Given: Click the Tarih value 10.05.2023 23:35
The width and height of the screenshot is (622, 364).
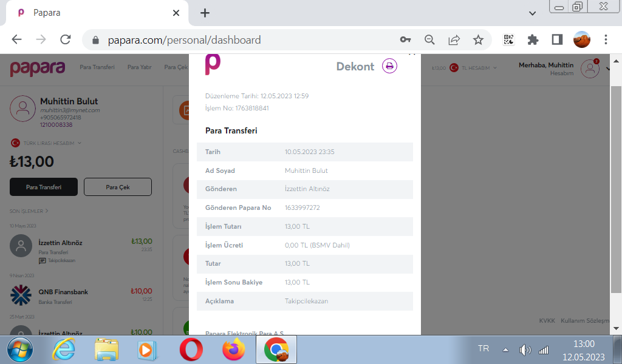Looking at the screenshot, I should click(309, 152).
